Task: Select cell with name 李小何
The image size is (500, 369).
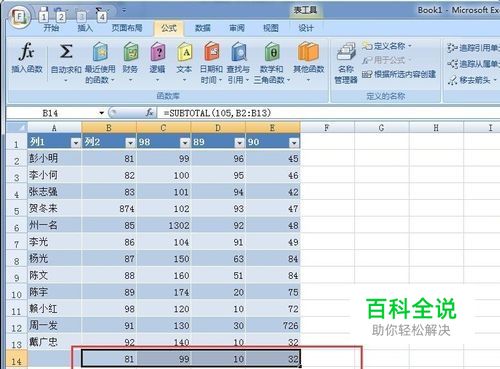Action: [x=54, y=175]
